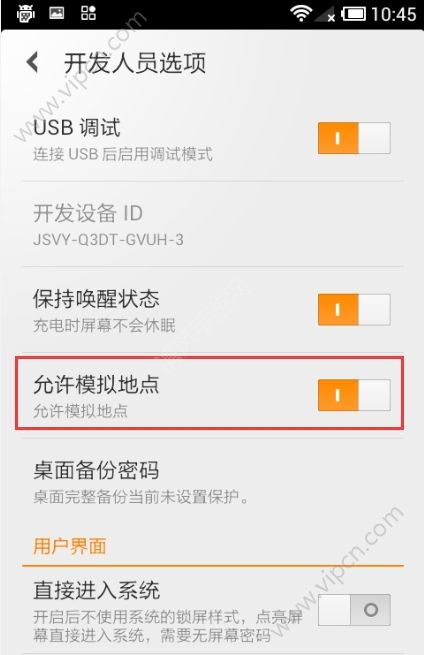424x655 pixels.
Task: Tap the Android robot status bar icon
Action: point(25,14)
